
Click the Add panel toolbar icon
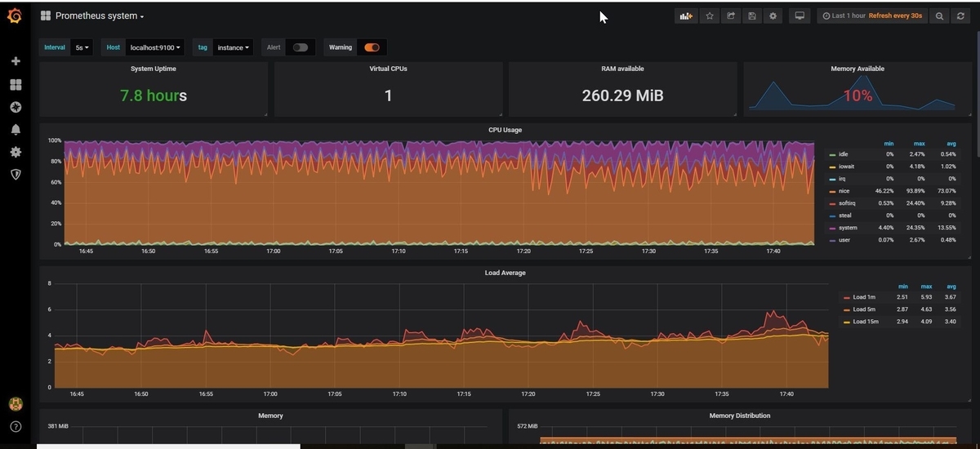(684, 16)
